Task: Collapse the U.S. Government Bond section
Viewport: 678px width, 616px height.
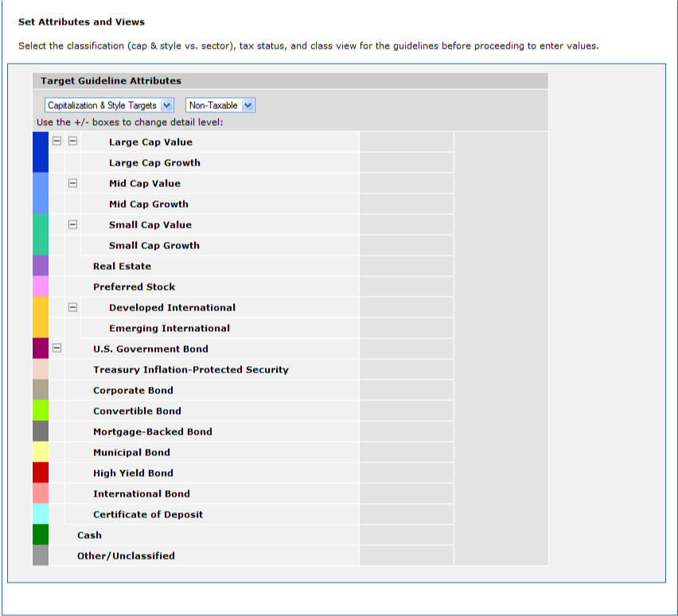Action: point(56,349)
